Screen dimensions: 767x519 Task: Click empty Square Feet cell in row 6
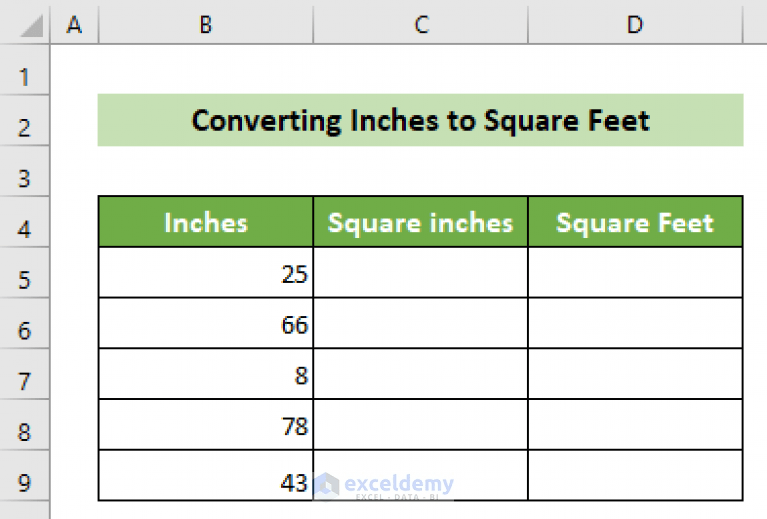pos(635,323)
